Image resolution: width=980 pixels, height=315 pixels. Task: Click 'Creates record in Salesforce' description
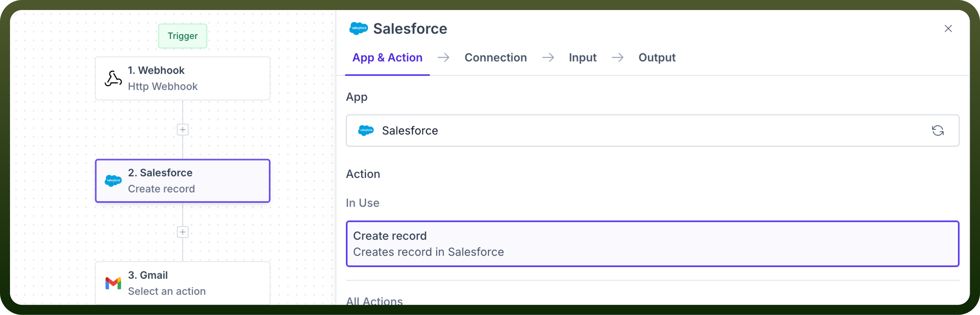[428, 252]
